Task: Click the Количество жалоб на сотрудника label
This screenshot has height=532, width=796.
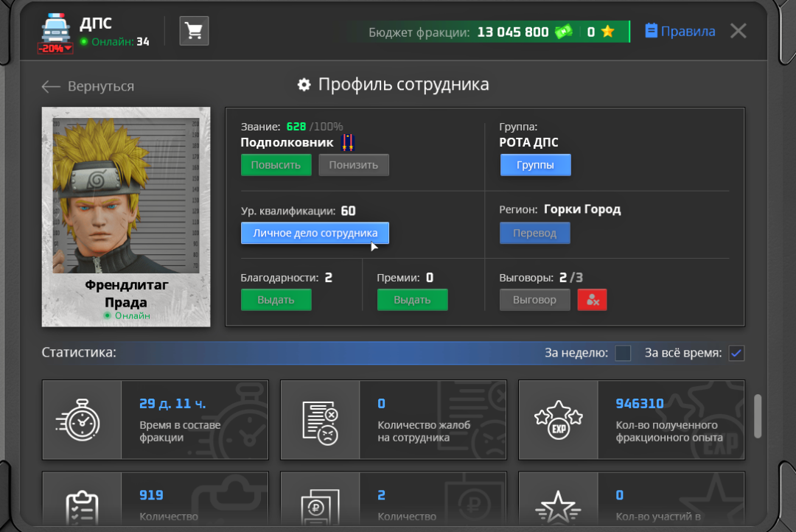Action: click(x=424, y=432)
